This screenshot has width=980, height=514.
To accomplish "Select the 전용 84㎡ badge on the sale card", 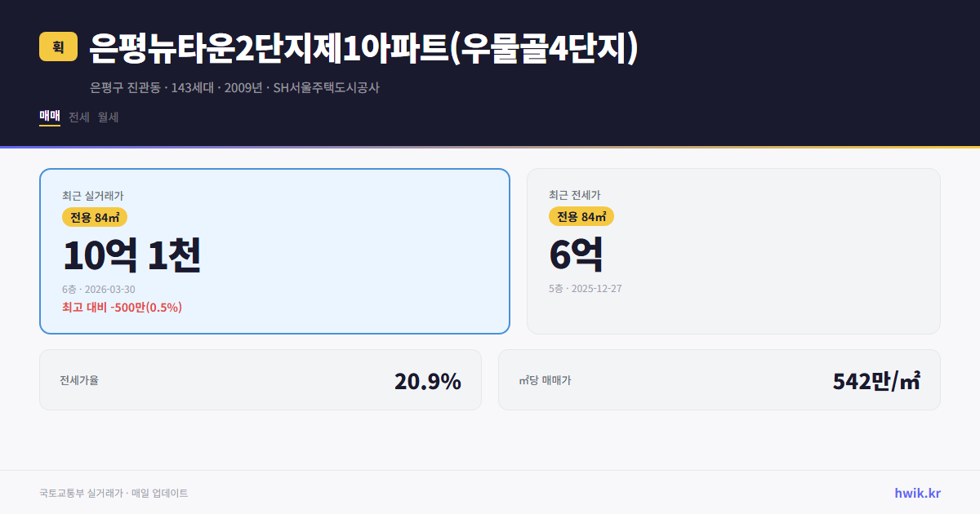I will (x=95, y=218).
